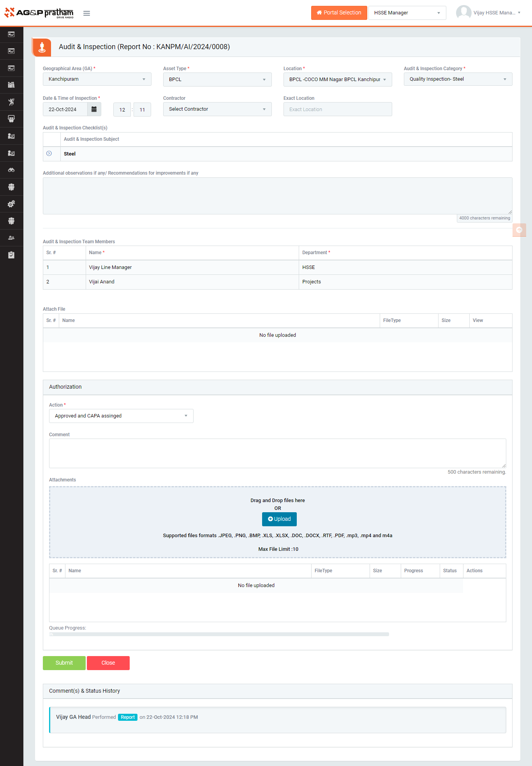Click the two-users sidebar icon
The image size is (532, 766).
click(11, 238)
